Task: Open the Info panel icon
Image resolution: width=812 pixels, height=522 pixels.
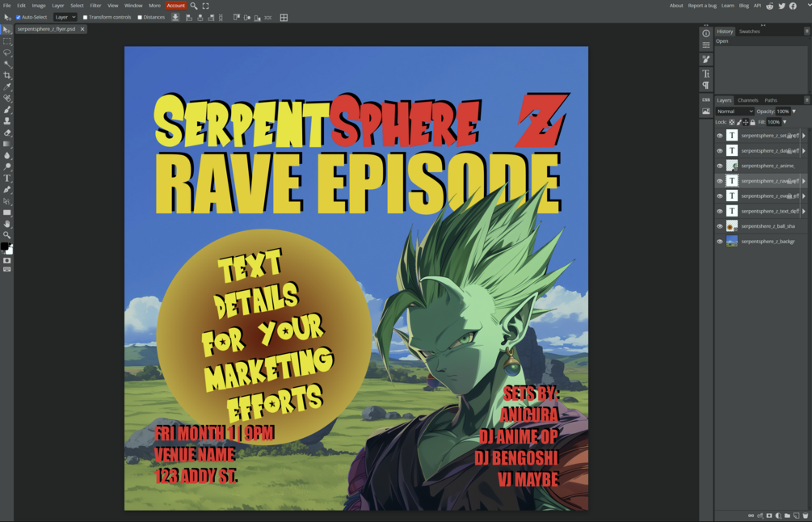Action: tap(706, 33)
